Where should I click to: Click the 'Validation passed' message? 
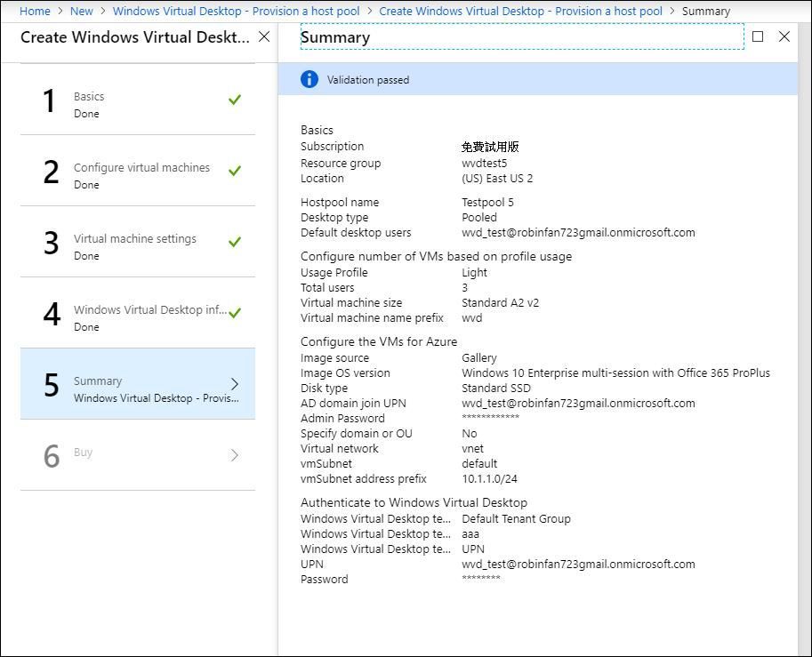pyautogui.click(x=367, y=80)
